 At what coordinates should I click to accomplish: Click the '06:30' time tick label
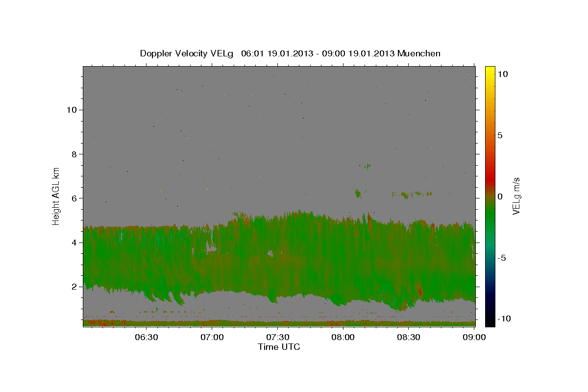click(146, 337)
